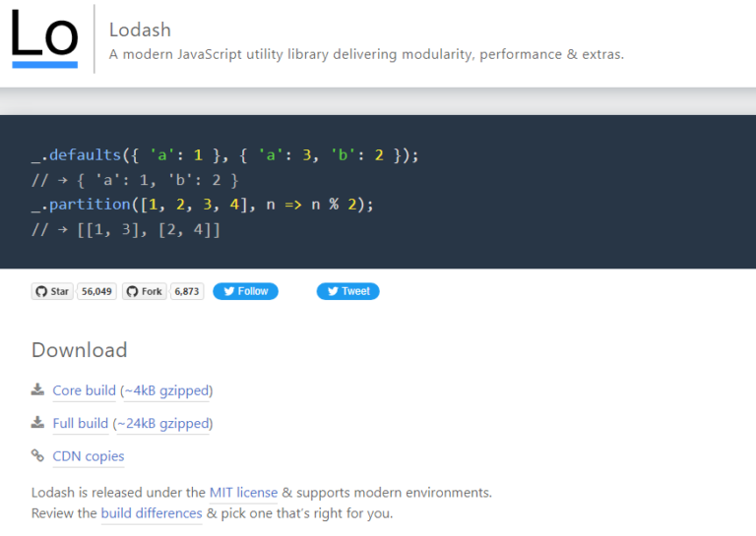Open the 56,049 stargazers count

[96, 291]
